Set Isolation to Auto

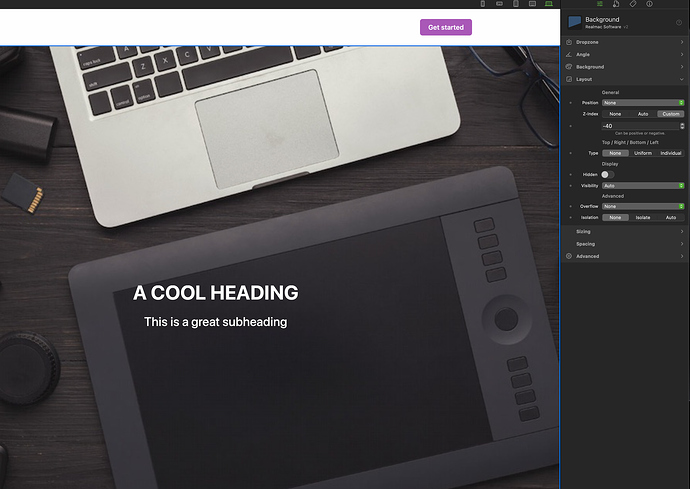(671, 217)
